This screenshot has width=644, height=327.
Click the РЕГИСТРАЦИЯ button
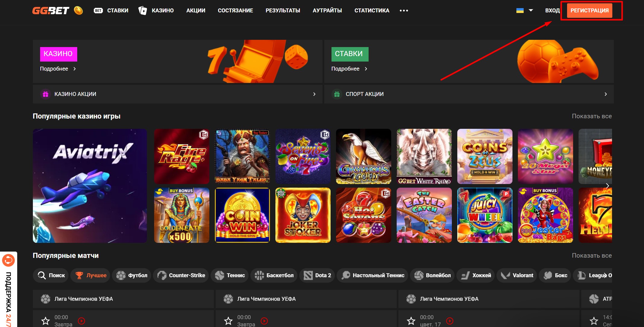pyautogui.click(x=589, y=11)
